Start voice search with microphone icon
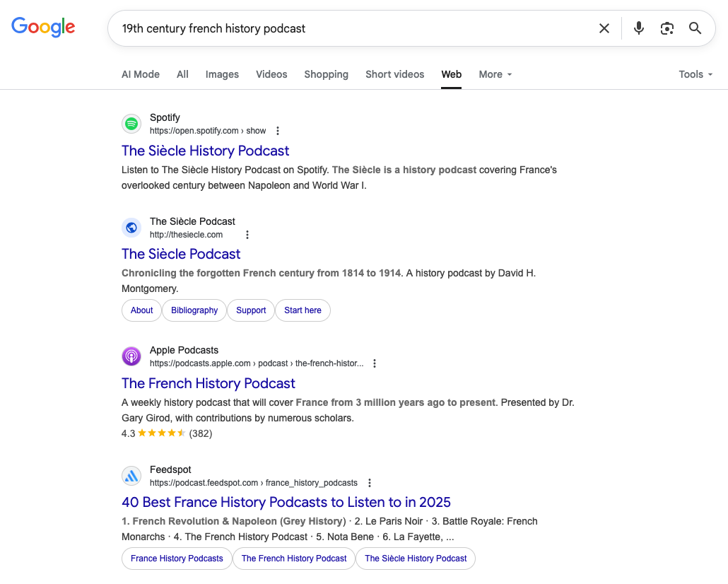 pyautogui.click(x=639, y=28)
